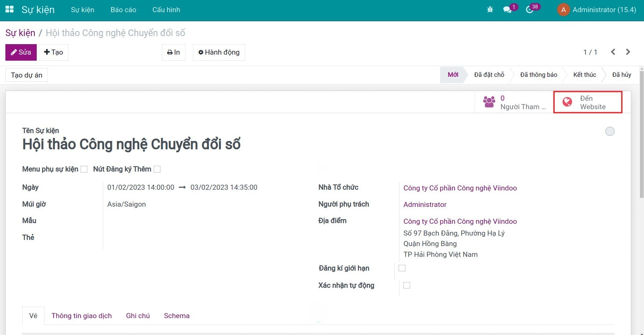Open the Administrator responsible person link

point(424,204)
